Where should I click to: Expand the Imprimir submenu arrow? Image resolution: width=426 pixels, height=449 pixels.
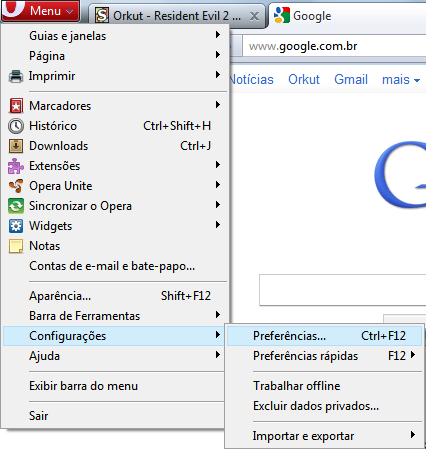[x=218, y=74]
